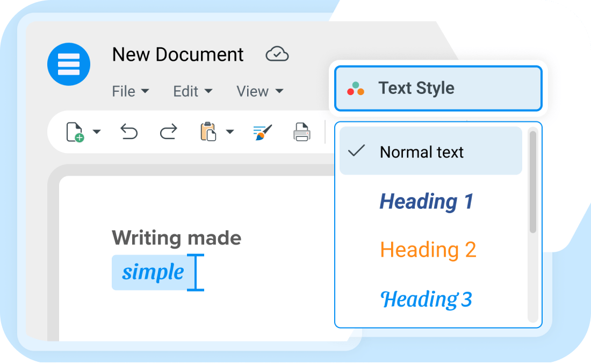Open the blue hamburger main menu
Image resolution: width=591 pixels, height=364 pixels.
(69, 64)
